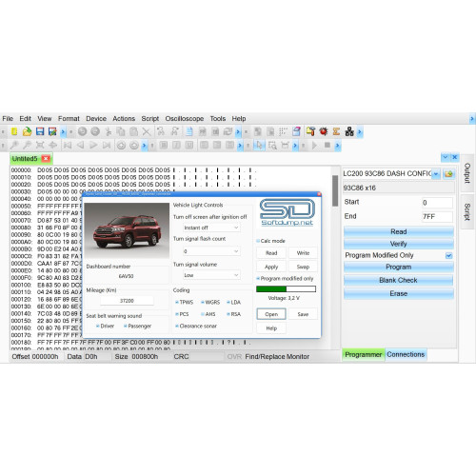Click the gray play triangle icon
The image size is (476, 476).
click(x=314, y=146)
